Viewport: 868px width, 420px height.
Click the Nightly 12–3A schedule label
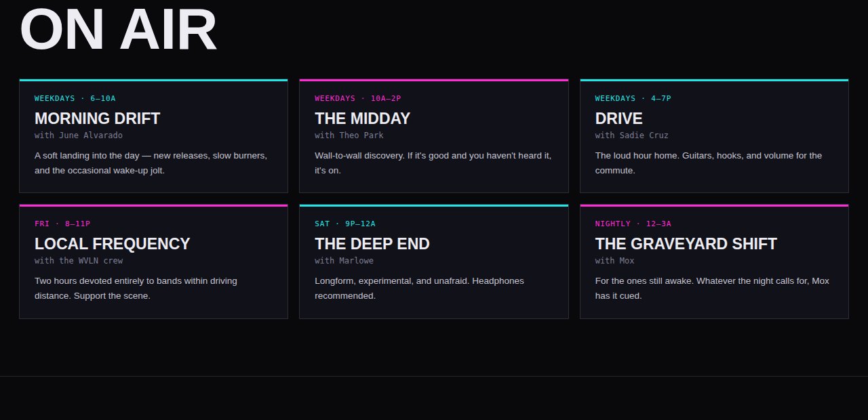633,224
